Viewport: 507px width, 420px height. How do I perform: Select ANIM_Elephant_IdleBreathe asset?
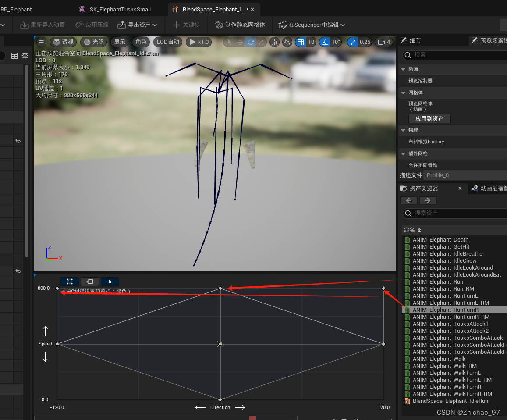pos(447,254)
